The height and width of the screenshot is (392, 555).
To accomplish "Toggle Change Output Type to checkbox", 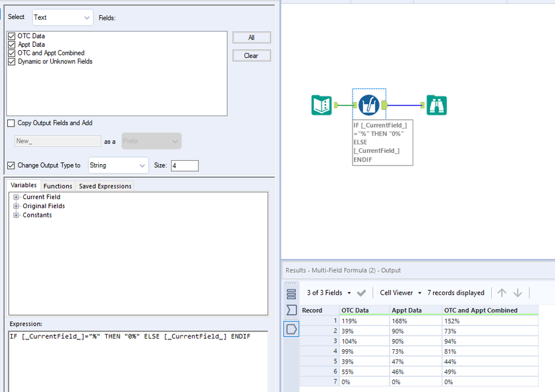I will tap(11, 165).
